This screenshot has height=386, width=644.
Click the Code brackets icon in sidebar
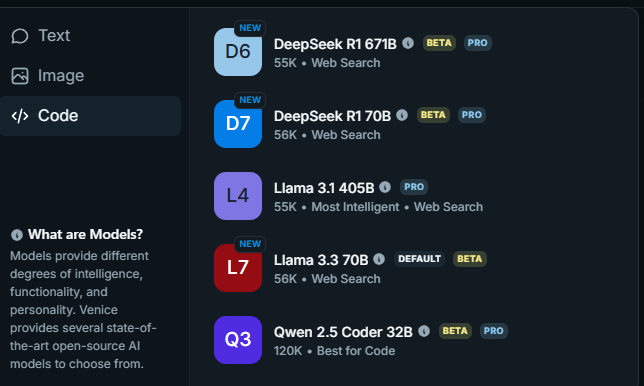click(20, 116)
